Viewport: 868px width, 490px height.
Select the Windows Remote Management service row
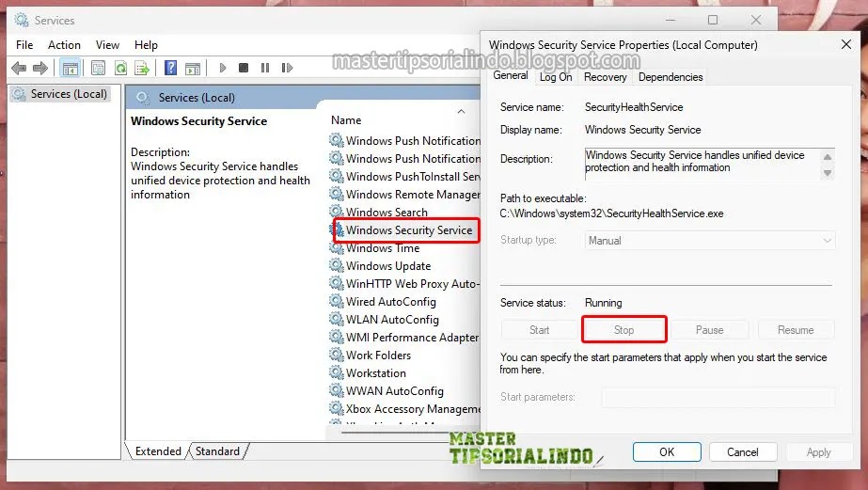click(405, 195)
